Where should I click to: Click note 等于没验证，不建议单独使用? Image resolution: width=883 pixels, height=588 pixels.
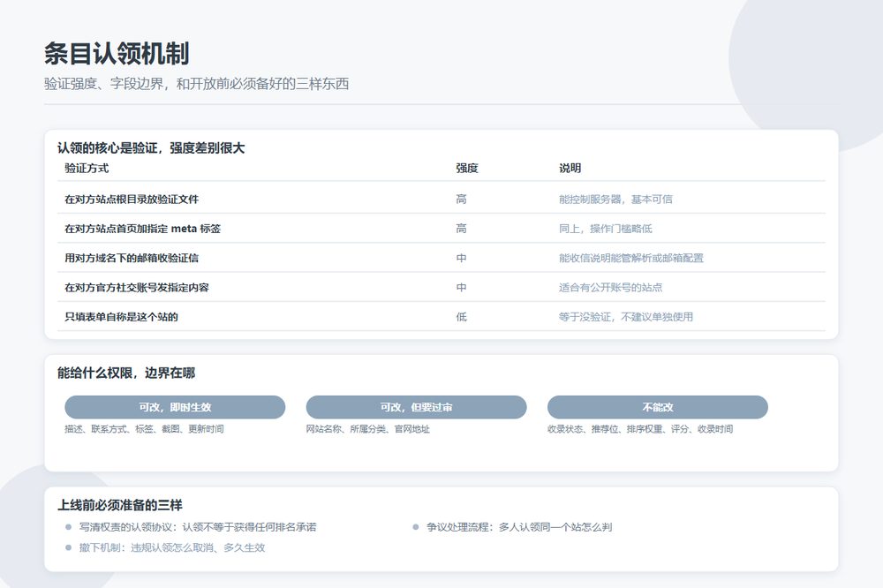click(626, 317)
